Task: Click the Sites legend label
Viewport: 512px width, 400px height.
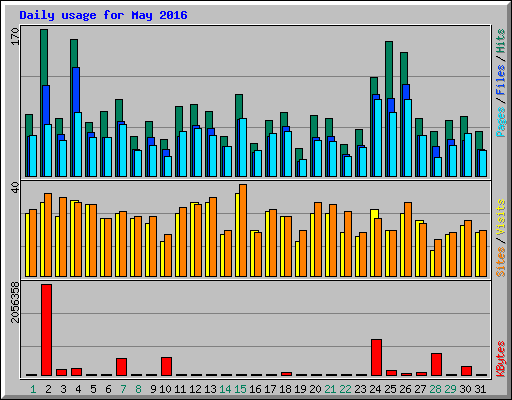Action: pyautogui.click(x=501, y=262)
